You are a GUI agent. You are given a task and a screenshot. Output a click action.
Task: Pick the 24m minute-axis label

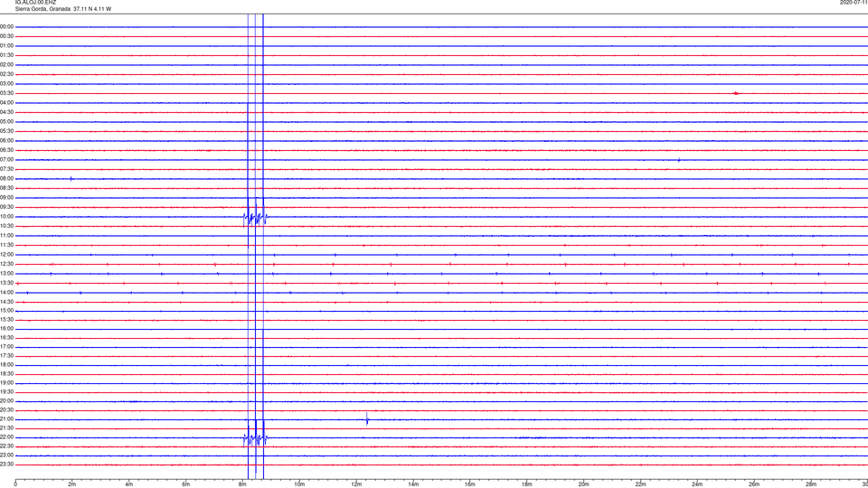tap(697, 484)
